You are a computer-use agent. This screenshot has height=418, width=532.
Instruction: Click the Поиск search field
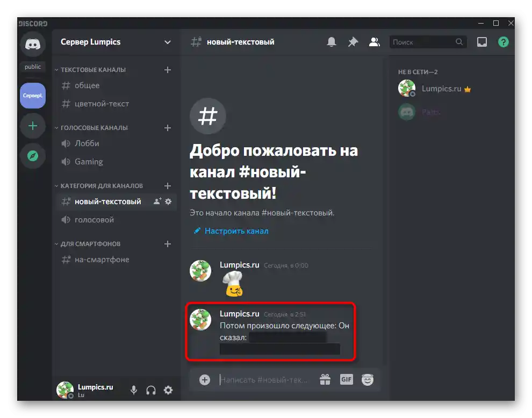tap(428, 42)
